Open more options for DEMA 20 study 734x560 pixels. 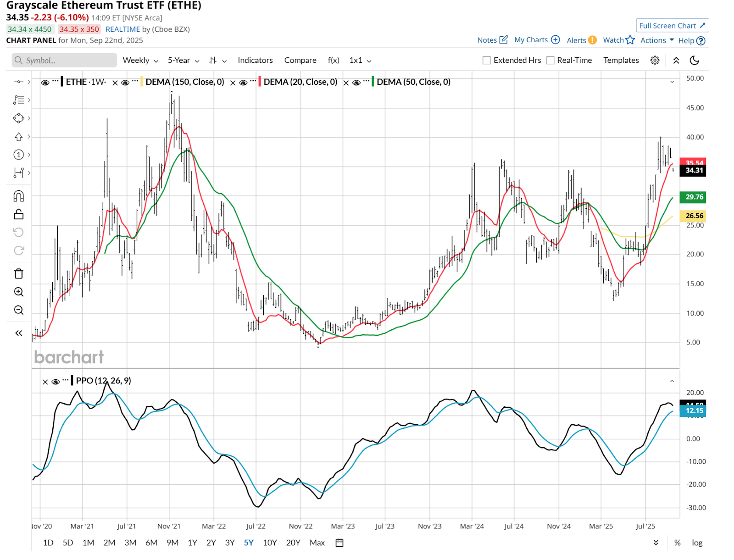click(253, 81)
